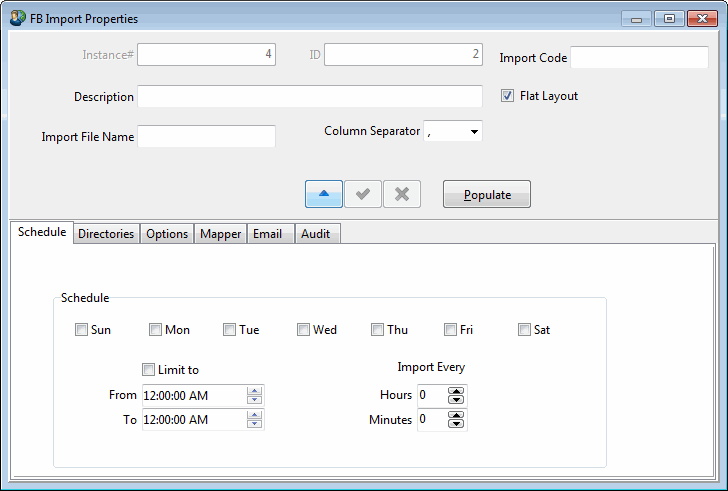The image size is (728, 491).
Task: Increment the Minutes value
Action: [456, 415]
